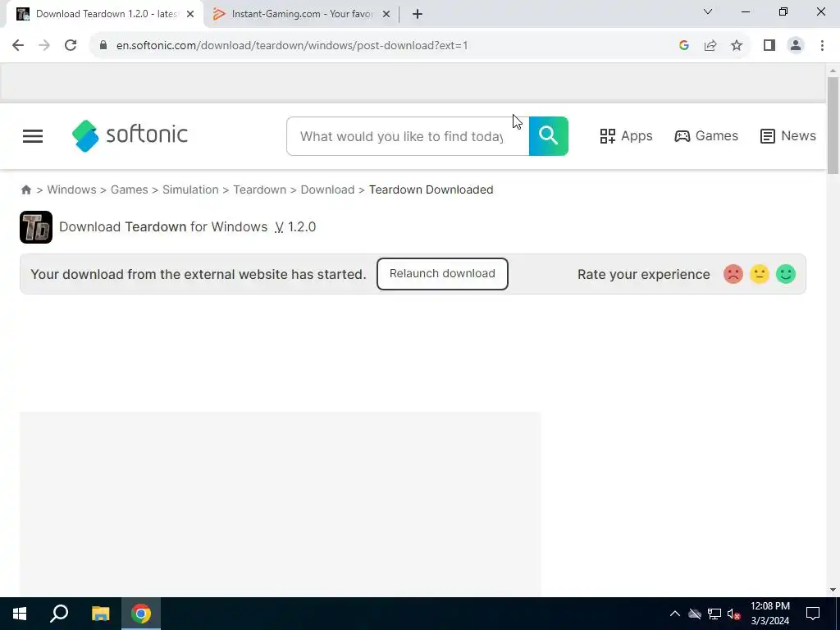The width and height of the screenshot is (840, 630).
Task: Open the Windows Start menu
Action: pyautogui.click(x=20, y=614)
